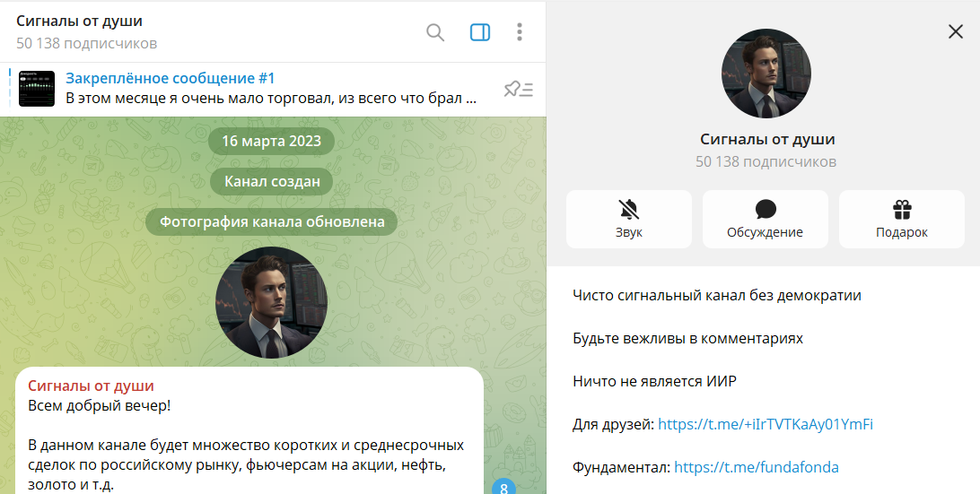
Task: Open the three-dot channel options menu
Action: click(520, 32)
